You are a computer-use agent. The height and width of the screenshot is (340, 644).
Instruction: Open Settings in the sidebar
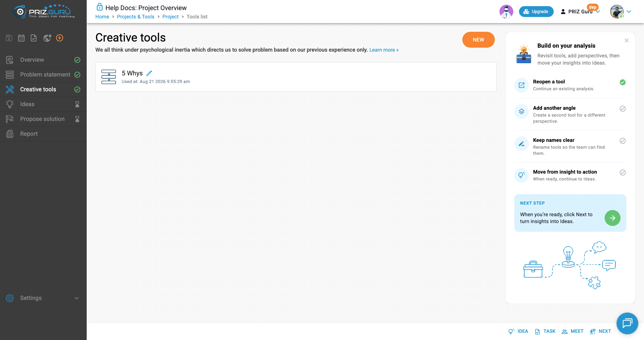pyautogui.click(x=43, y=298)
